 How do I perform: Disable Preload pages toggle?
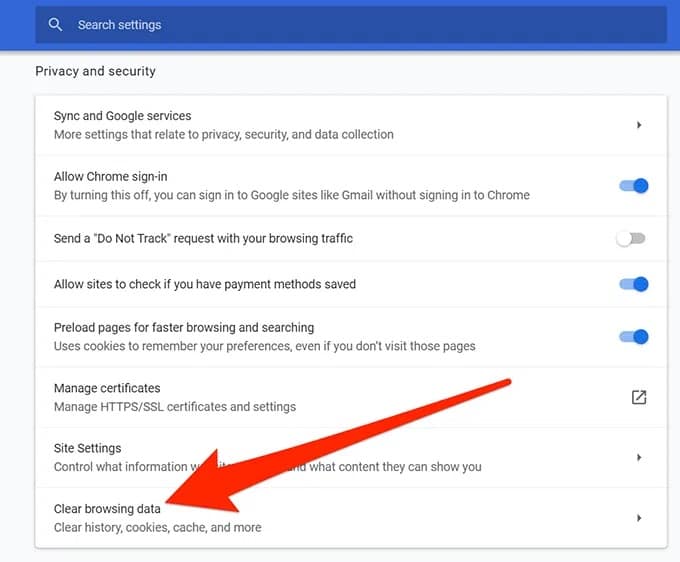click(634, 337)
